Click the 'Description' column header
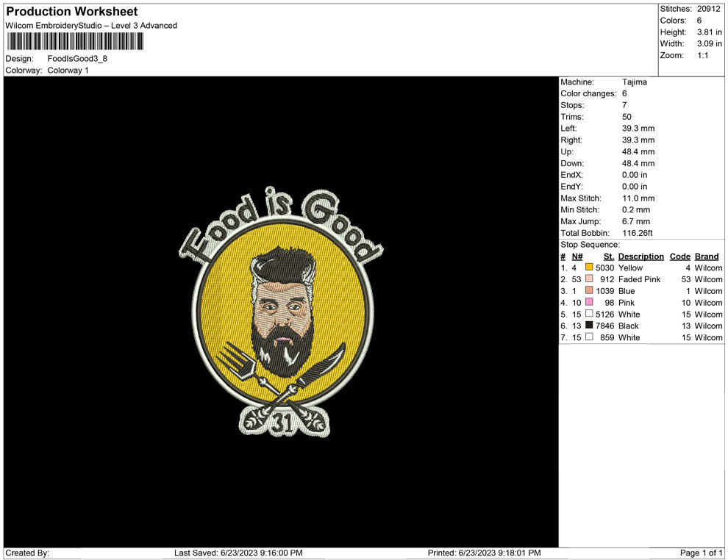The image size is (728, 560). pos(640,256)
